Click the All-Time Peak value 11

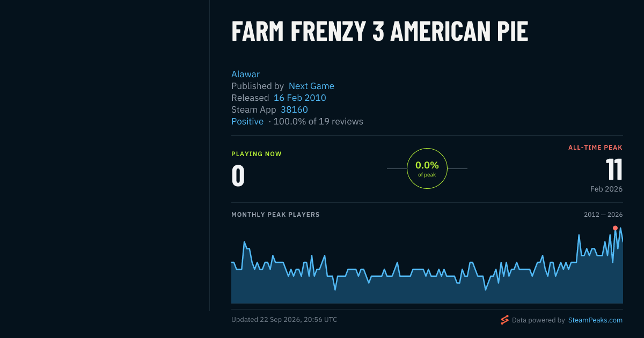click(614, 170)
